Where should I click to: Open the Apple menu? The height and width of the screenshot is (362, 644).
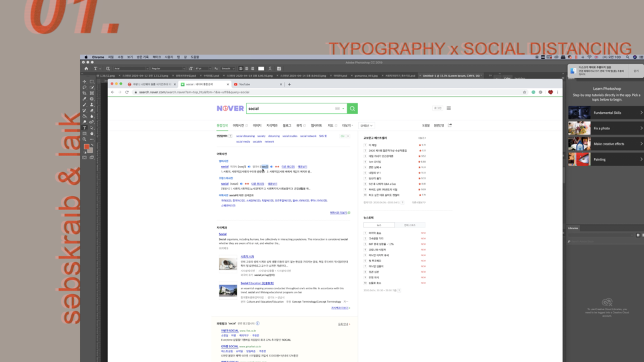[x=86, y=57]
